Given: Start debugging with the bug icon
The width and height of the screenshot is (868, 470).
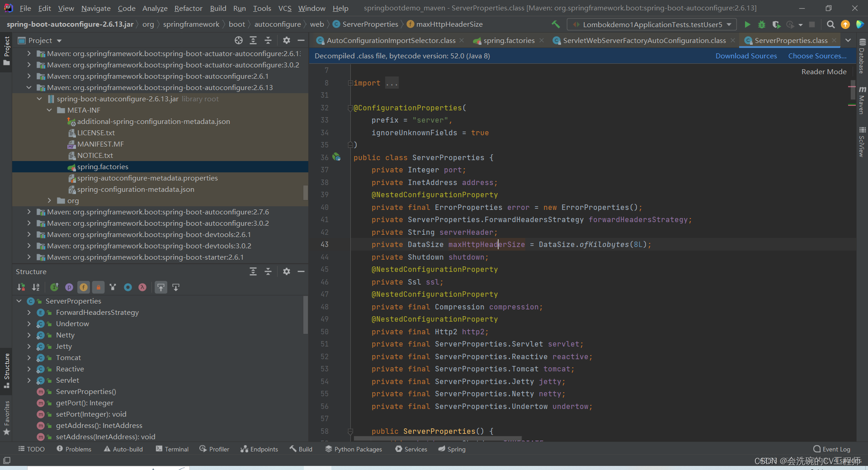Looking at the screenshot, I should (x=762, y=24).
